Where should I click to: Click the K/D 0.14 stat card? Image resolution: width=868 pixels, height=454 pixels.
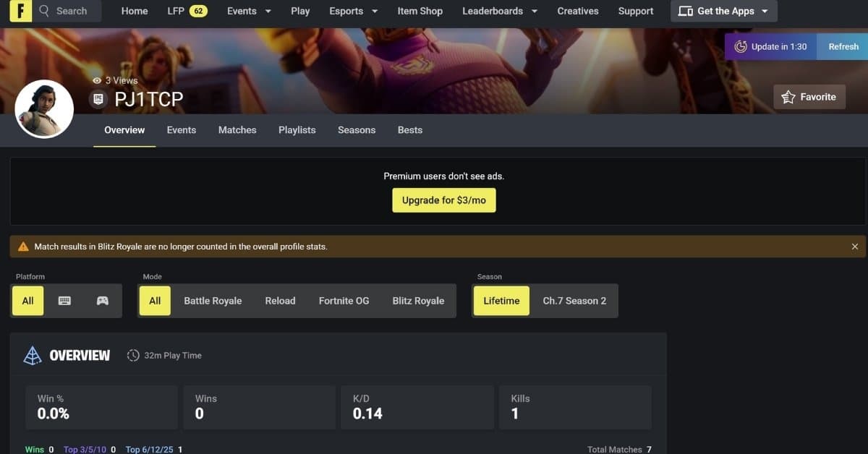click(417, 407)
